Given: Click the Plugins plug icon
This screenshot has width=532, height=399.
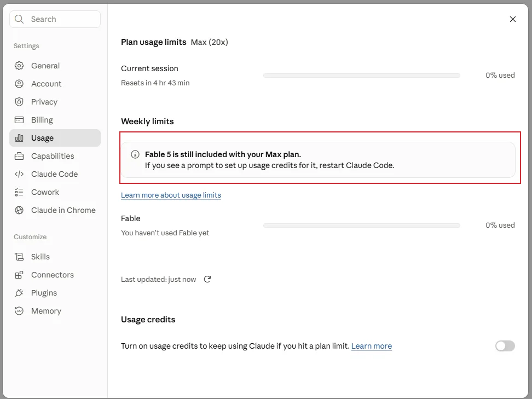Looking at the screenshot, I should pos(19,293).
